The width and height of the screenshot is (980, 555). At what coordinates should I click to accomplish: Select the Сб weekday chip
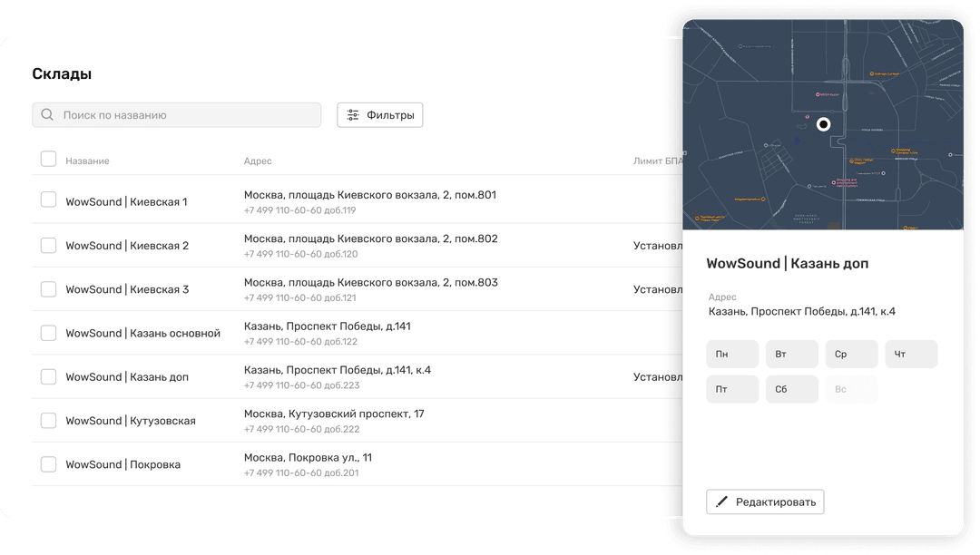pos(791,389)
